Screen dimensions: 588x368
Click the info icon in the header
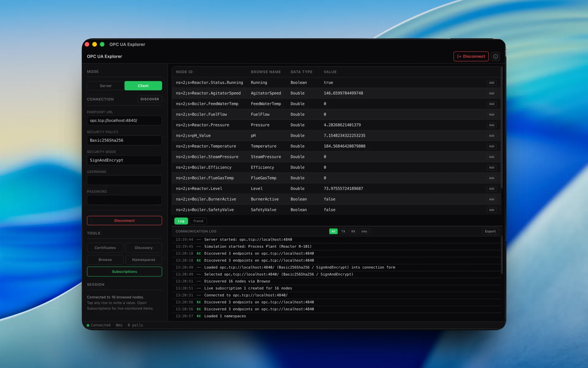[x=495, y=56]
